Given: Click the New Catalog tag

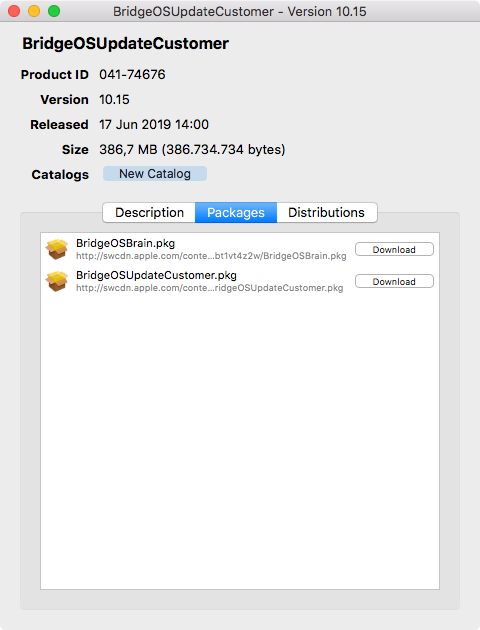Looking at the screenshot, I should 155,174.
